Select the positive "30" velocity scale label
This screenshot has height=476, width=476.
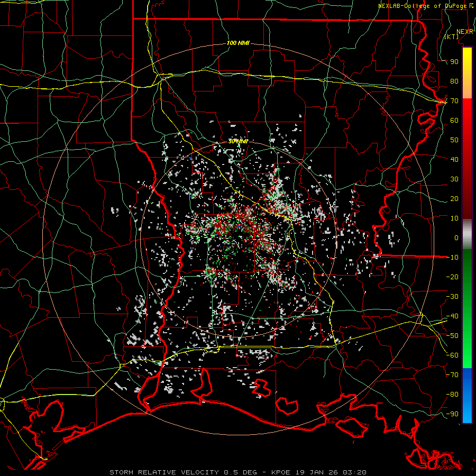[454, 179]
